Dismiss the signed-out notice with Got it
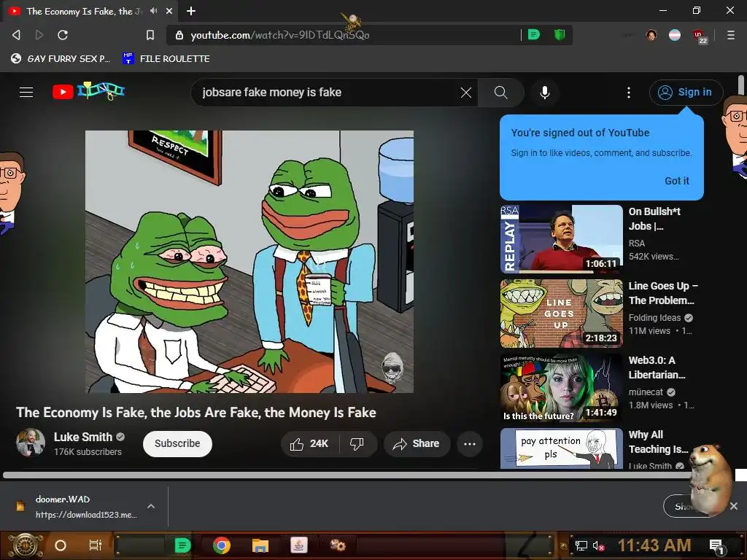The image size is (747, 560). tap(676, 181)
